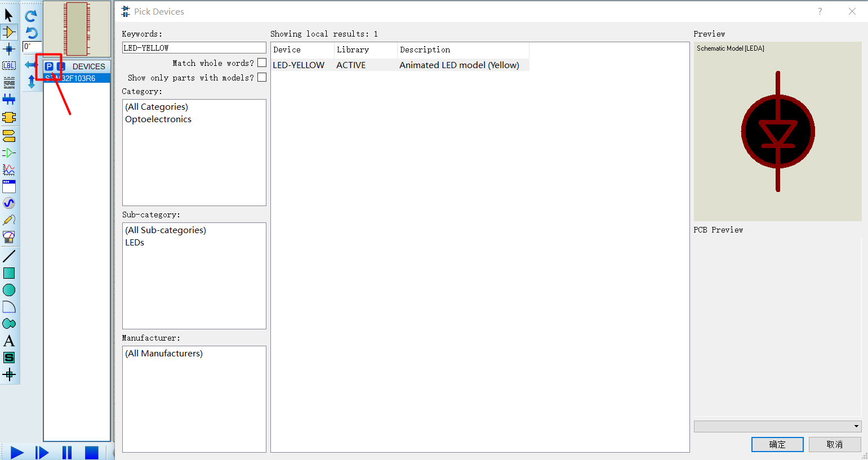Viewport: 868px width, 460px height.
Task: Click 'Animated LED model (Yellow)' description
Action: click(x=460, y=65)
